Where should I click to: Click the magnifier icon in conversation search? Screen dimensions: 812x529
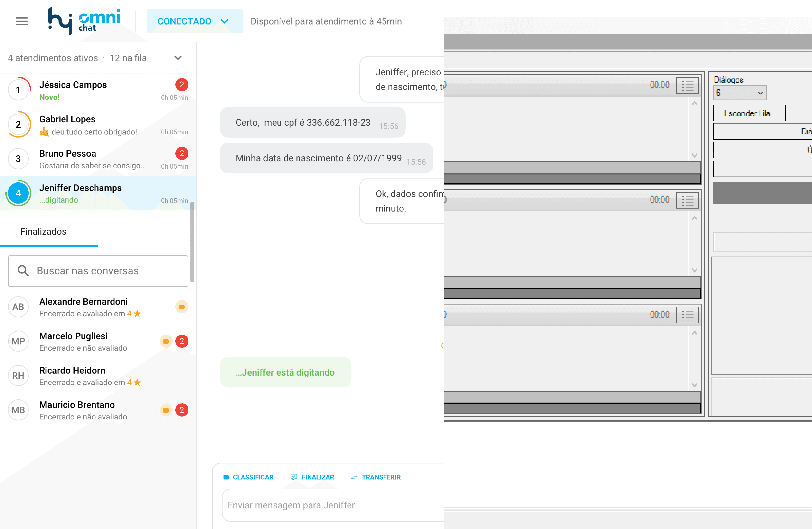tap(23, 271)
